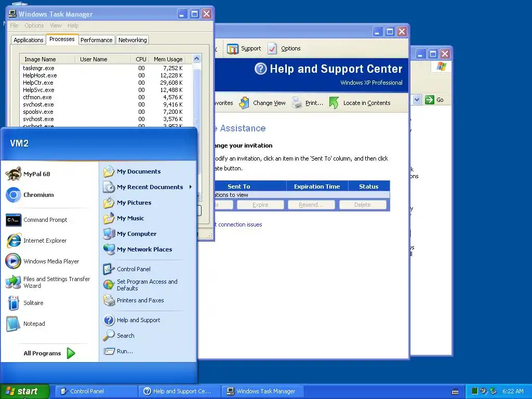
Task: Click the taskbar clock showing 6:22 AM
Action: pyautogui.click(x=513, y=391)
